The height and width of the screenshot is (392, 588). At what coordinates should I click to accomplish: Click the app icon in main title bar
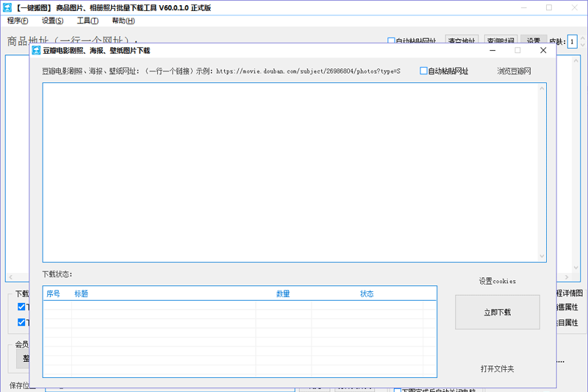(7, 7)
